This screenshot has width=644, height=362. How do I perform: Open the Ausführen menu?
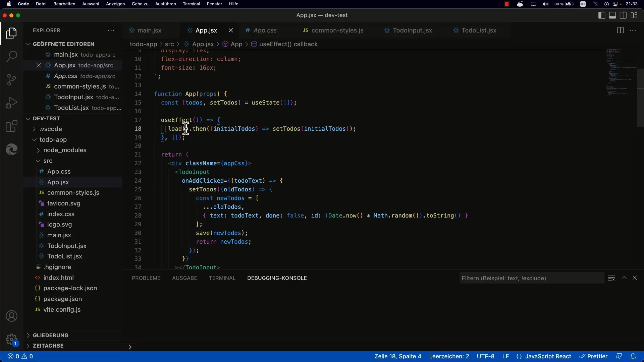tap(165, 4)
